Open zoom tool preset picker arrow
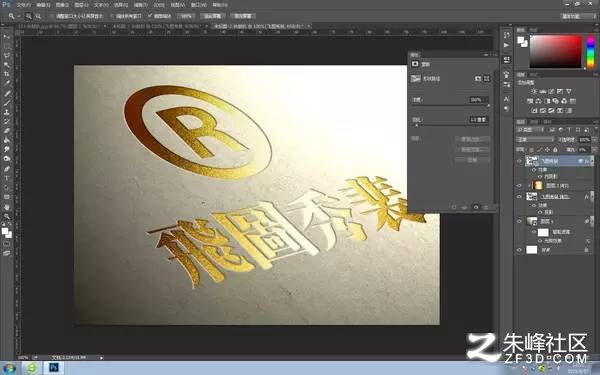600x375 pixels. coord(18,16)
